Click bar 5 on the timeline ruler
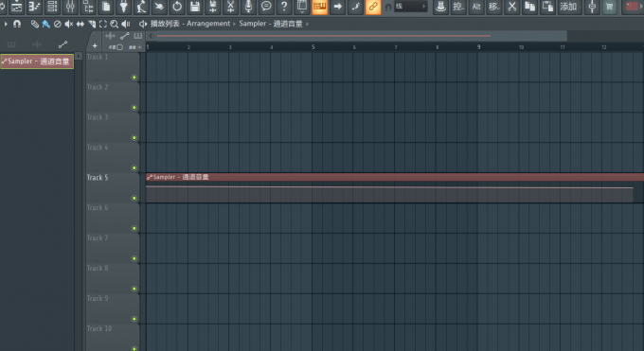This screenshot has width=644, height=351. click(313, 47)
